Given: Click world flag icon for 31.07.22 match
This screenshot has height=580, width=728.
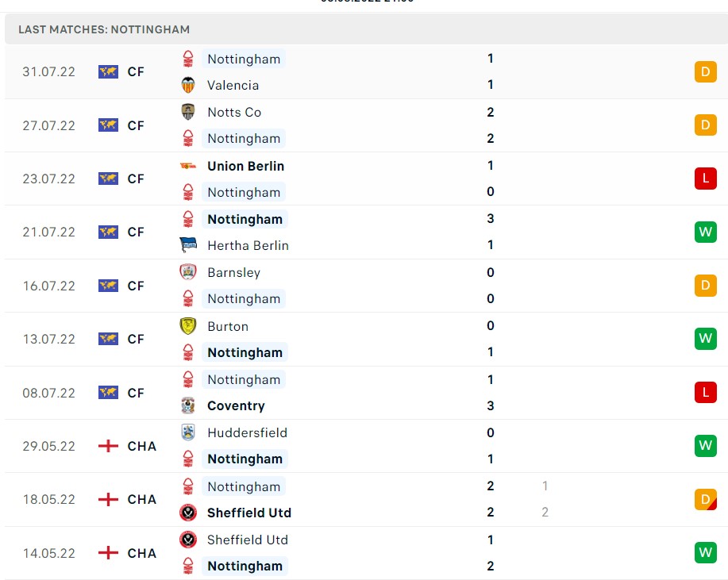Looking at the screenshot, I should click(x=108, y=71).
